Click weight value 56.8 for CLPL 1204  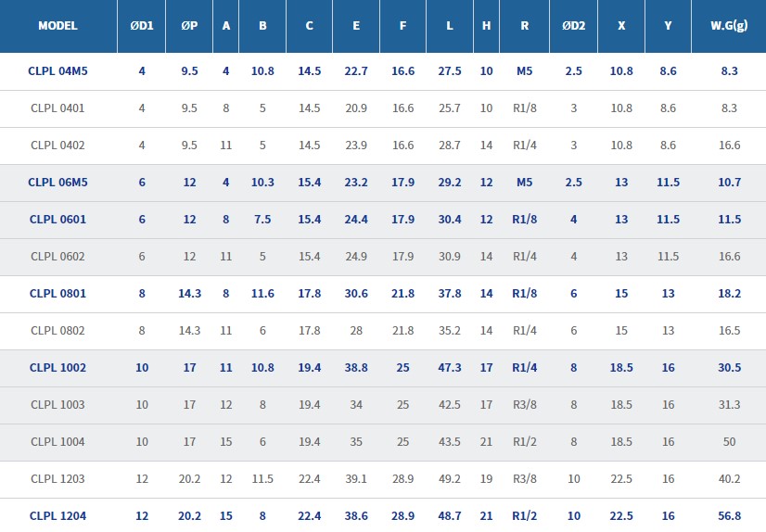pos(729,516)
